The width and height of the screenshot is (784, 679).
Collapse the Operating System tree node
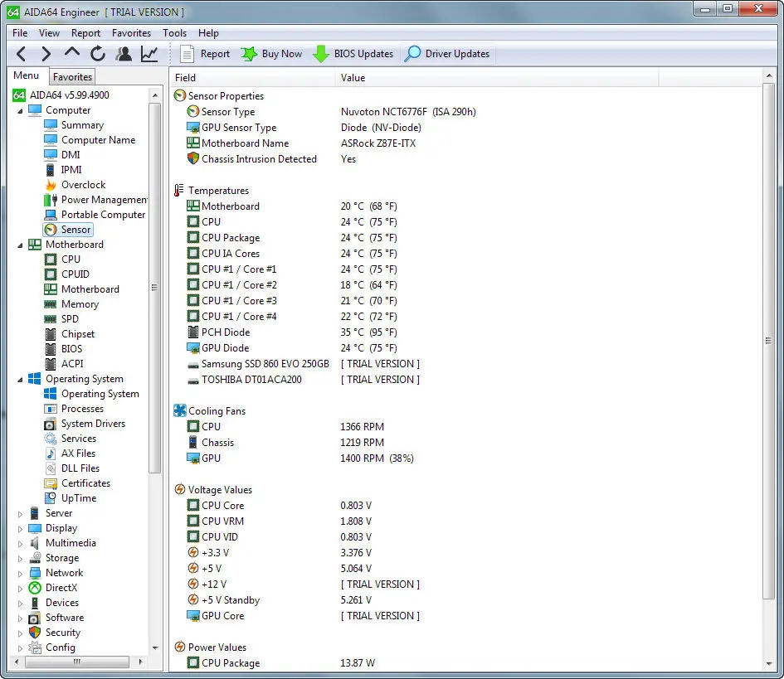20,380
